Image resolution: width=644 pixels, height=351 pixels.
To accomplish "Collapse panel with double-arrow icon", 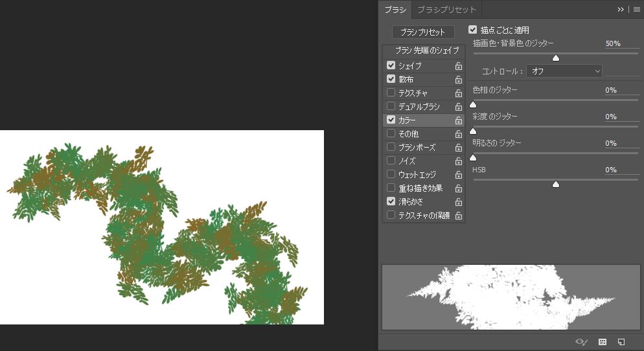I will click(x=621, y=10).
